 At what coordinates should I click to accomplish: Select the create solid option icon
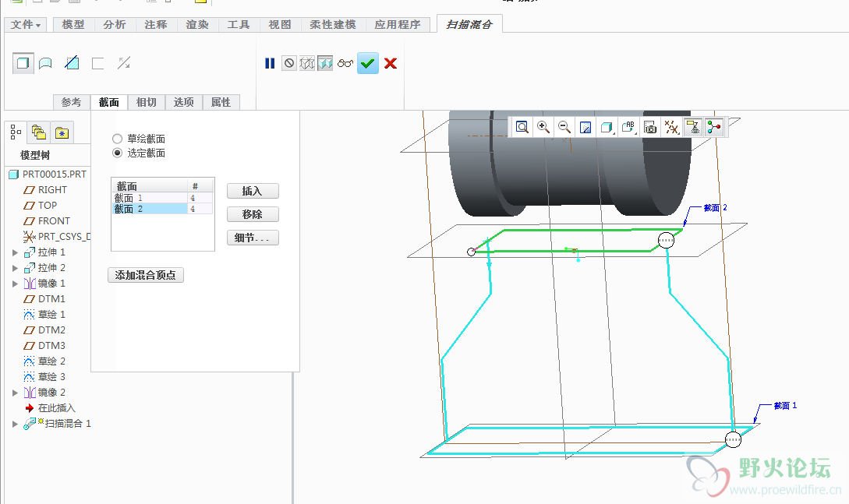23,63
